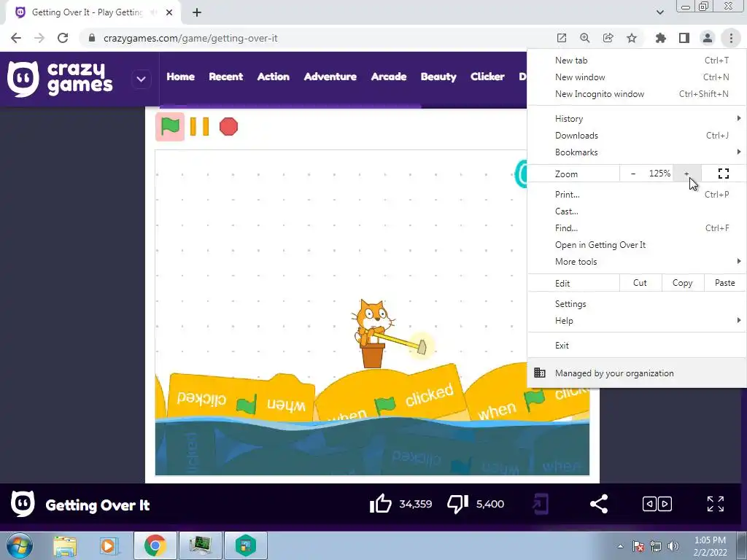The height and width of the screenshot is (560, 747).
Task: Click the address bar URL
Action: 190,38
